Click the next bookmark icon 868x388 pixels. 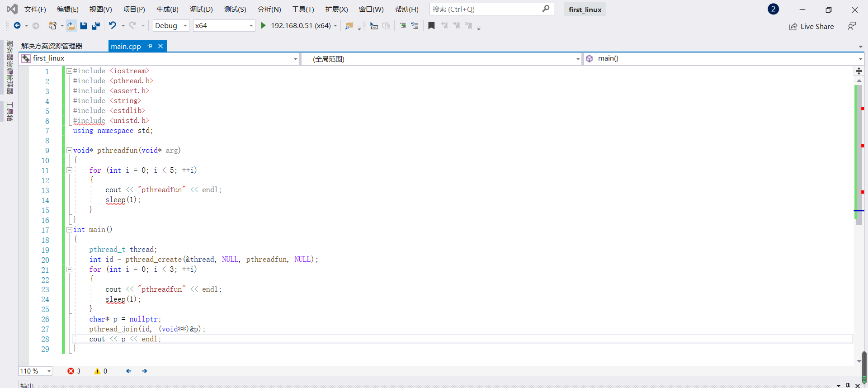457,26
